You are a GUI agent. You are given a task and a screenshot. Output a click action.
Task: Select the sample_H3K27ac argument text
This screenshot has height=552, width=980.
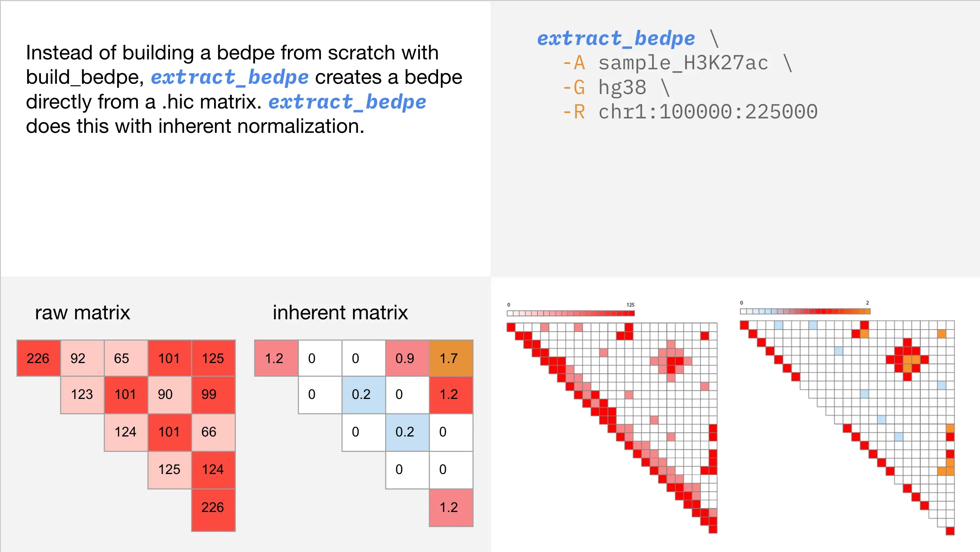pyautogui.click(x=683, y=63)
